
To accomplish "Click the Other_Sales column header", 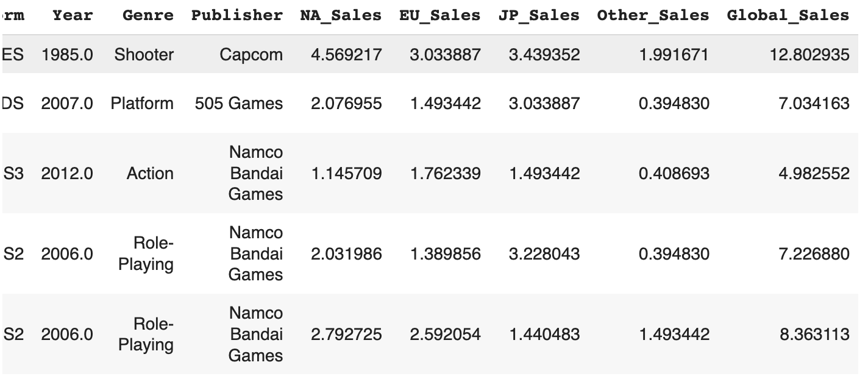I will pyautogui.click(x=653, y=16).
